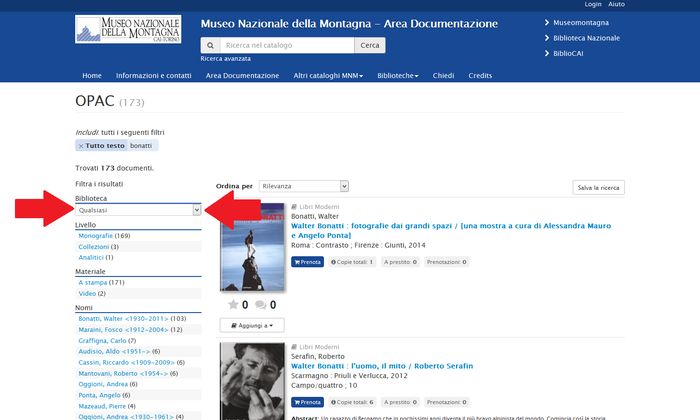
Task: Filter by name Ponta, Angelo
Action: click(100, 395)
